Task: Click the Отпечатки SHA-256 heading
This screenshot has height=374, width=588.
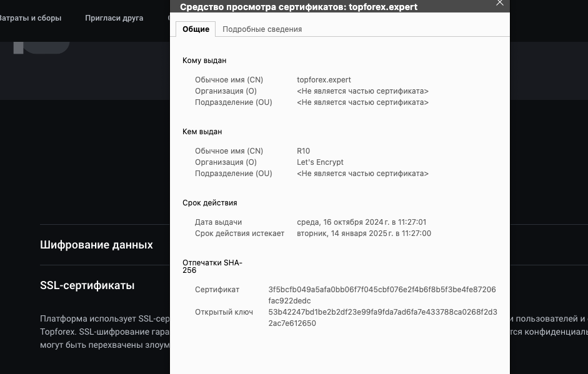Action: [212, 266]
